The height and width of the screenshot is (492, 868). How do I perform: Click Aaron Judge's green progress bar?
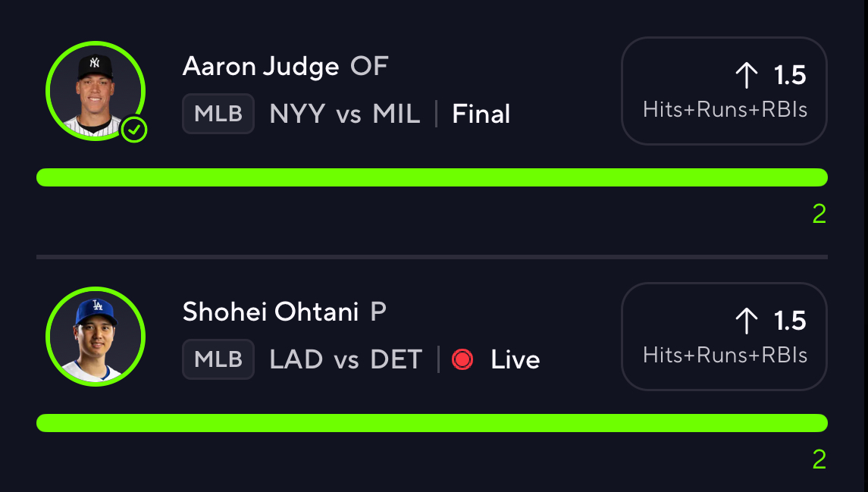point(432,177)
